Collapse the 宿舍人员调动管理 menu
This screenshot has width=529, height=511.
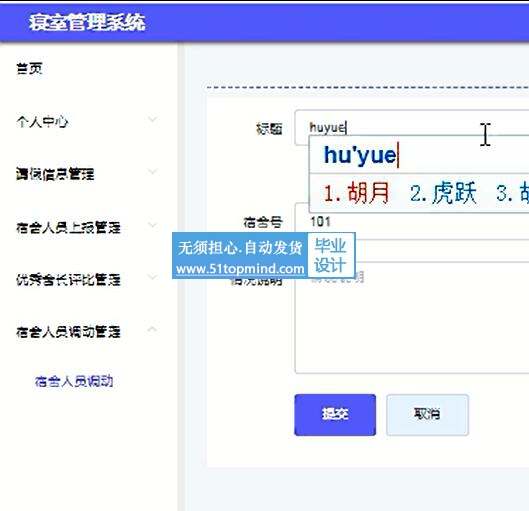point(68,332)
